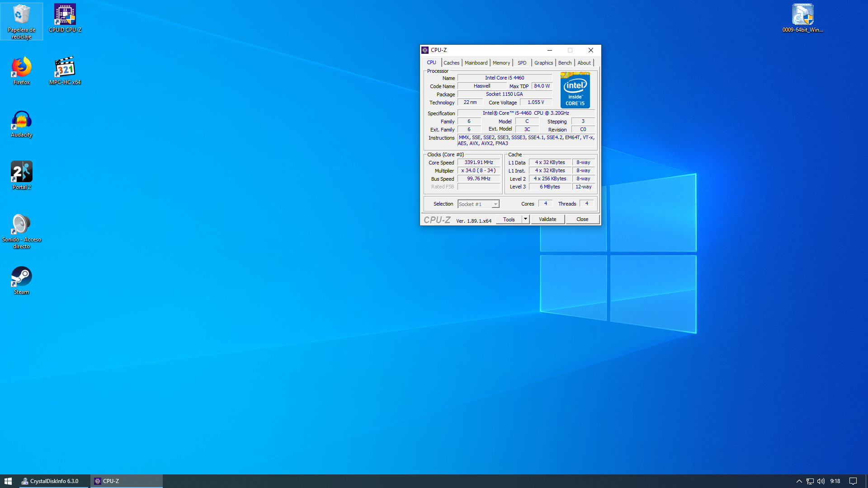Click the Audacity desktop shortcut
The width and height of the screenshot is (868, 488).
(x=21, y=123)
